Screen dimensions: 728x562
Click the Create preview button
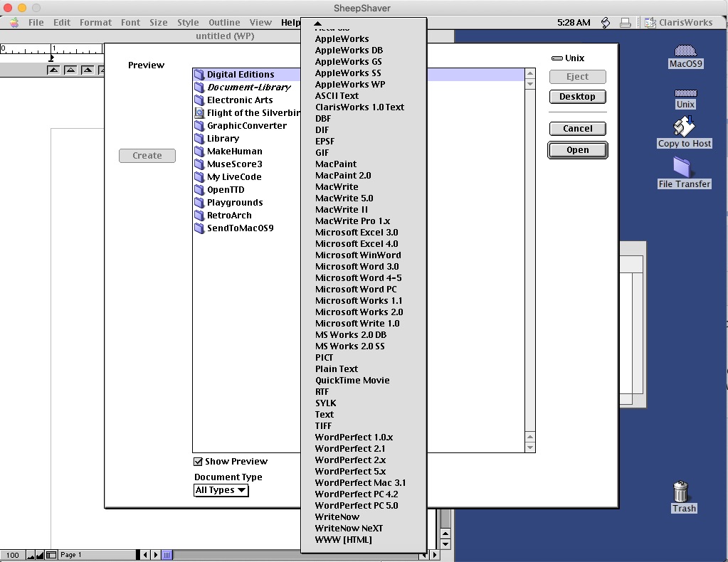[147, 156]
